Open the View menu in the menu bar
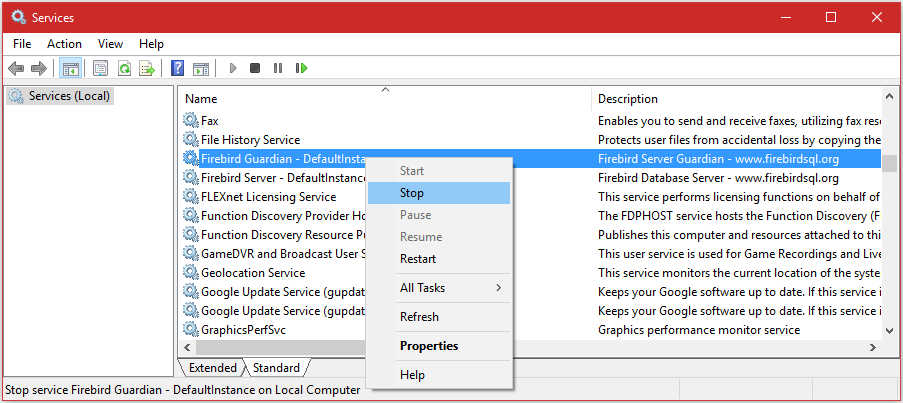Image resolution: width=903 pixels, height=403 pixels. [x=110, y=44]
